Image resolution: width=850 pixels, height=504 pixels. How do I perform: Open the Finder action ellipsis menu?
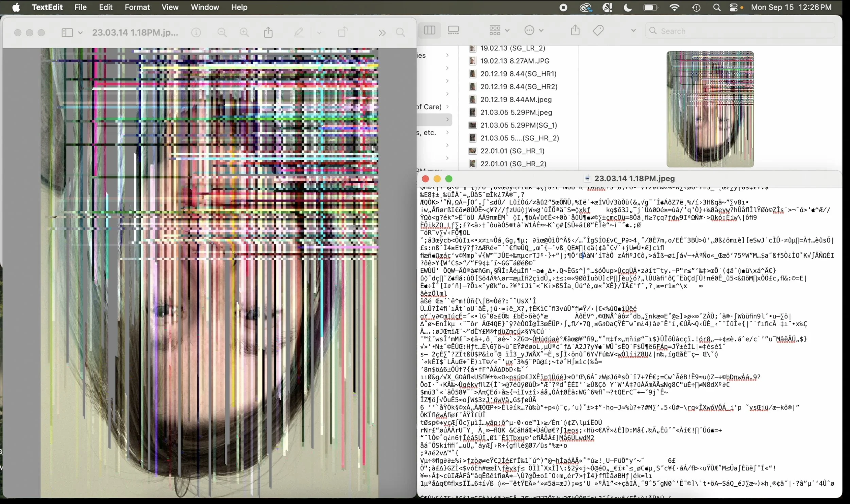[533, 30]
